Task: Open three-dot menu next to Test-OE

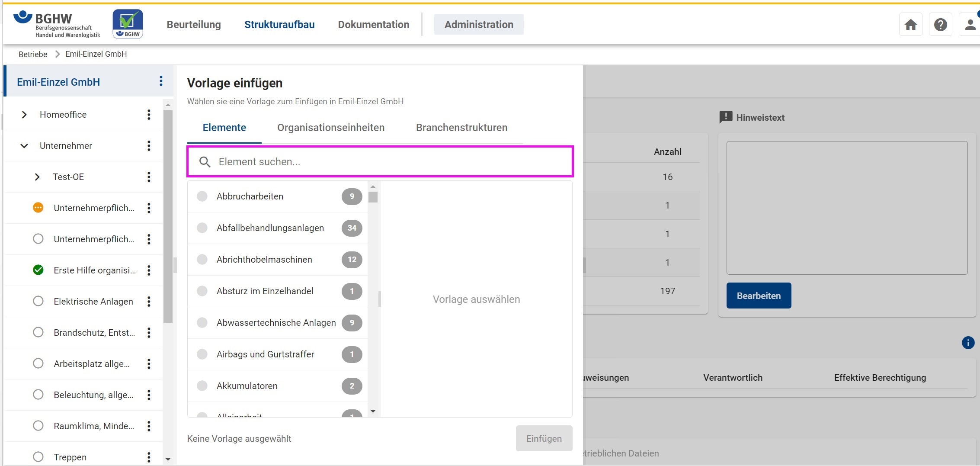Action: tap(149, 177)
